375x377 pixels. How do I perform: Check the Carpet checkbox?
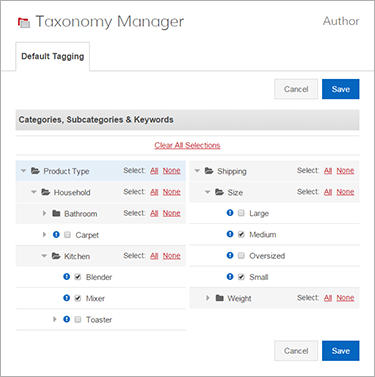coord(67,235)
